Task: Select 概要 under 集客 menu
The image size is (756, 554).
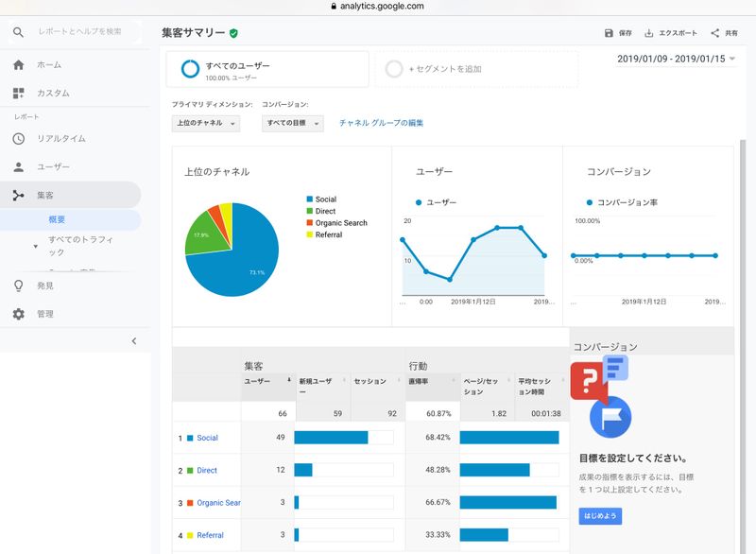Action: pos(58,219)
